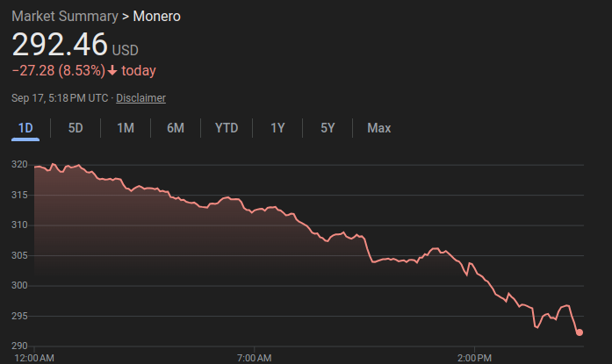Click the −27.28 (8.53%) change text

point(59,70)
